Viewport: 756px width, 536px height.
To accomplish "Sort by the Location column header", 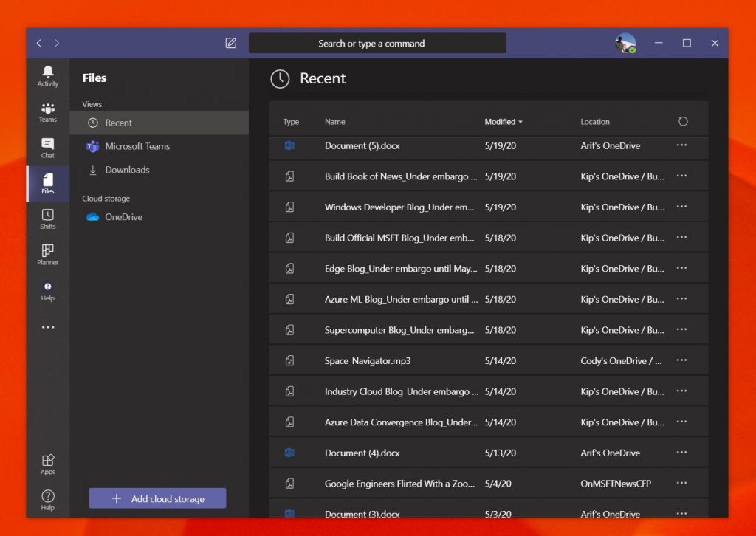I will tap(595, 122).
